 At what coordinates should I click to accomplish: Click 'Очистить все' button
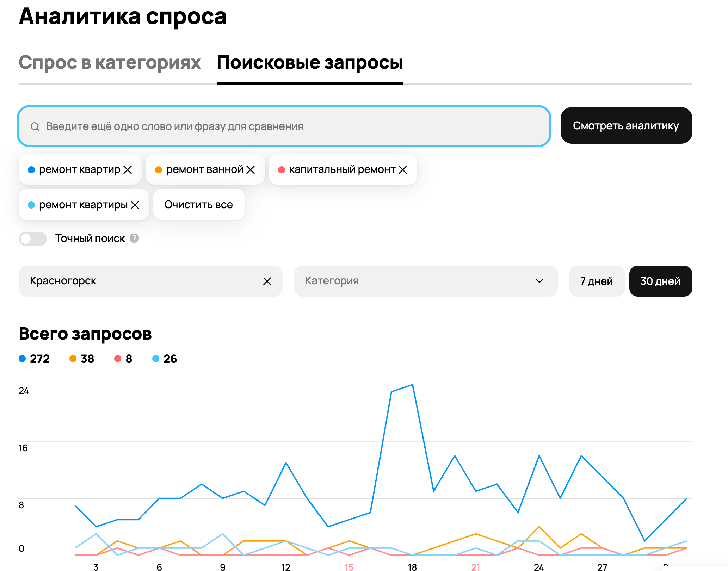point(199,205)
